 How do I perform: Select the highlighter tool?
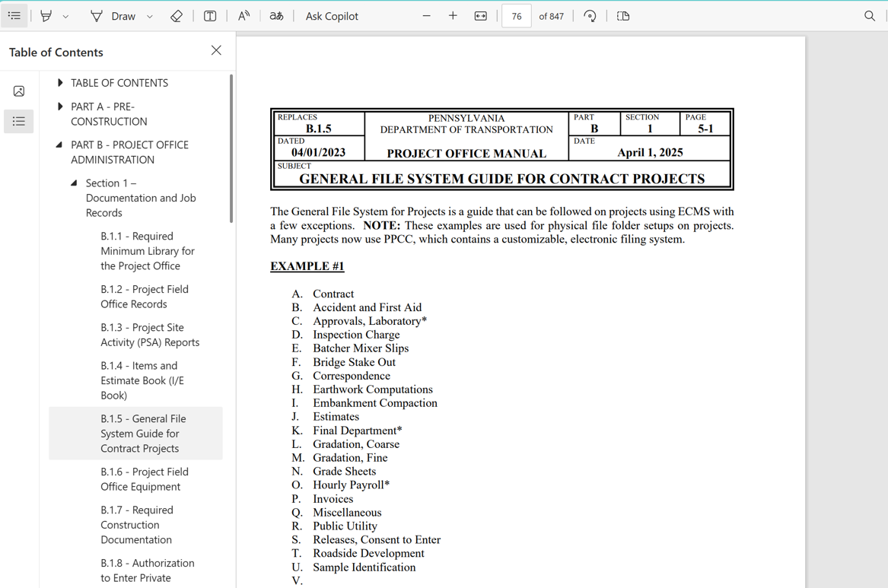tap(46, 16)
